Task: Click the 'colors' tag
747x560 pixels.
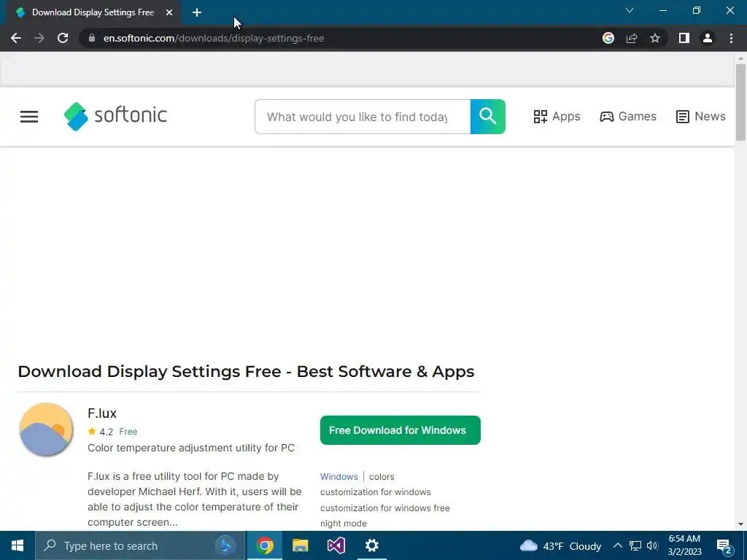Action: pos(382,477)
